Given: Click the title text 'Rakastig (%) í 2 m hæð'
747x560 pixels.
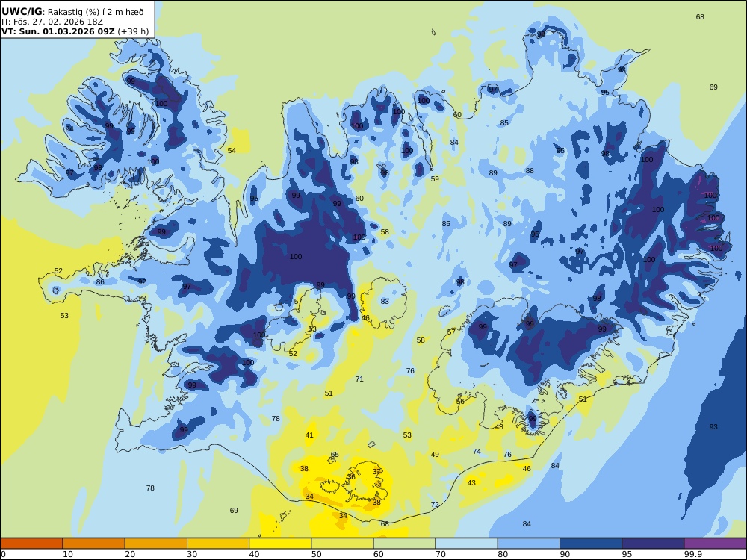Looking at the screenshot, I should pos(96,12).
